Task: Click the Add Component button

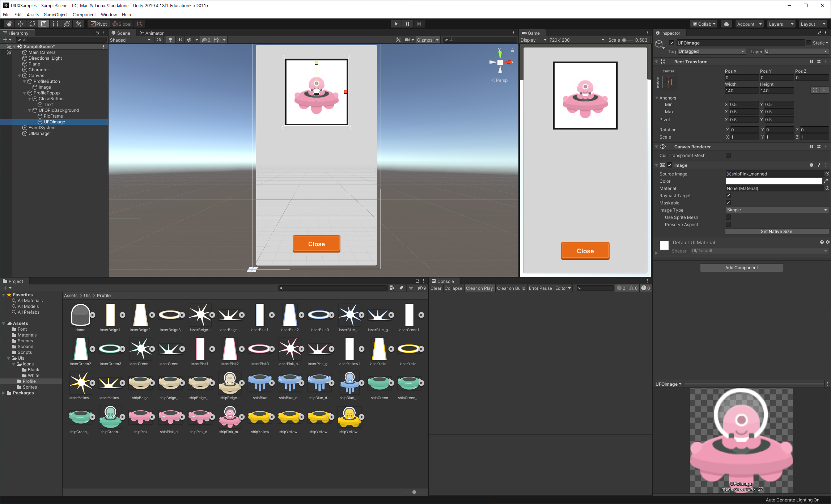Action: tap(741, 268)
